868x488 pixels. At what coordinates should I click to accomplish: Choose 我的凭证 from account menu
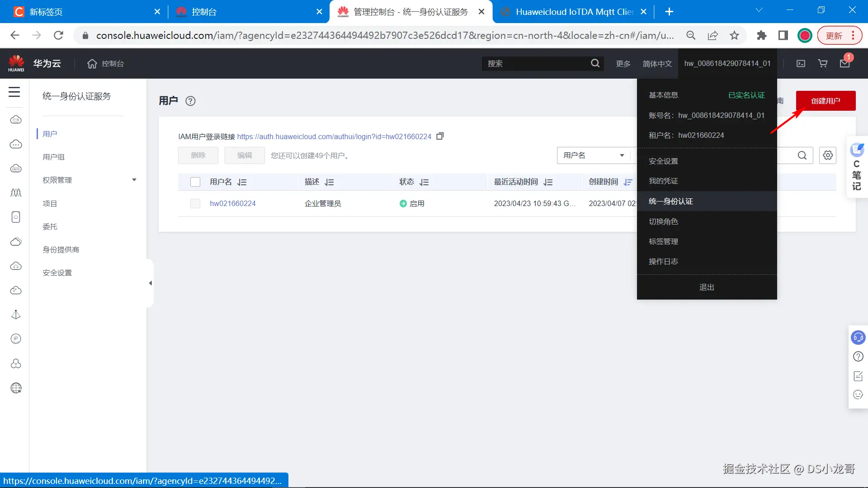coord(663,181)
